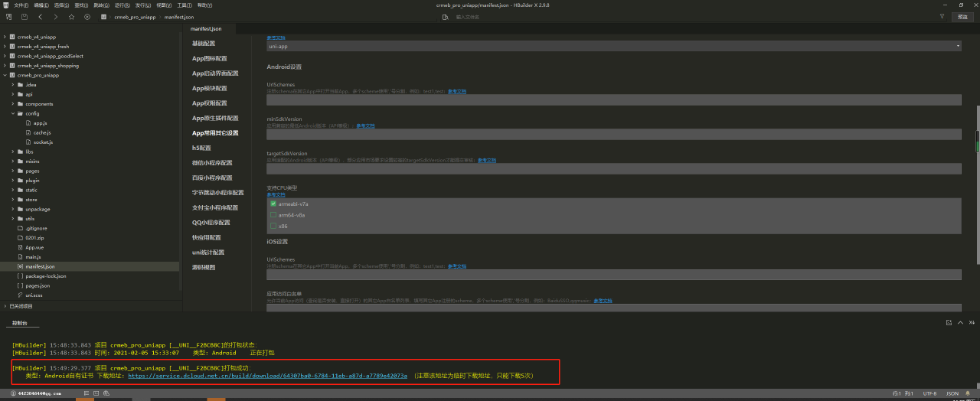Open the 运行(R) menu
980x401 pixels.
coord(122,5)
